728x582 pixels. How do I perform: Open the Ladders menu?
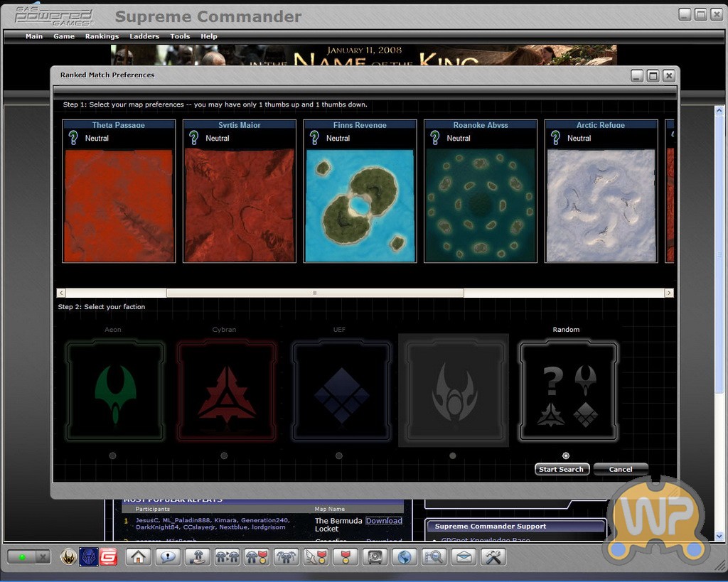(144, 36)
